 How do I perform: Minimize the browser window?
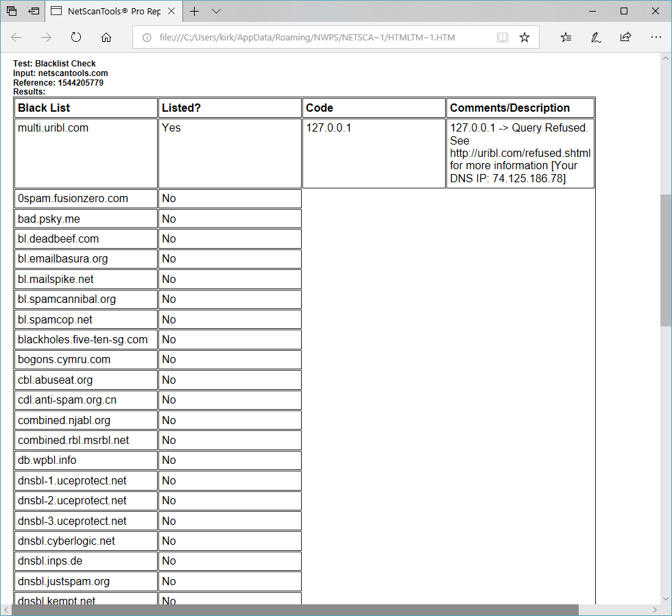[x=592, y=11]
